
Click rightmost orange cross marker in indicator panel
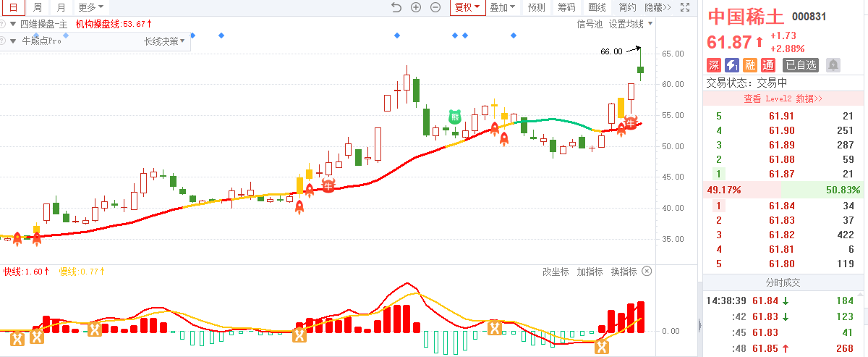[600, 348]
